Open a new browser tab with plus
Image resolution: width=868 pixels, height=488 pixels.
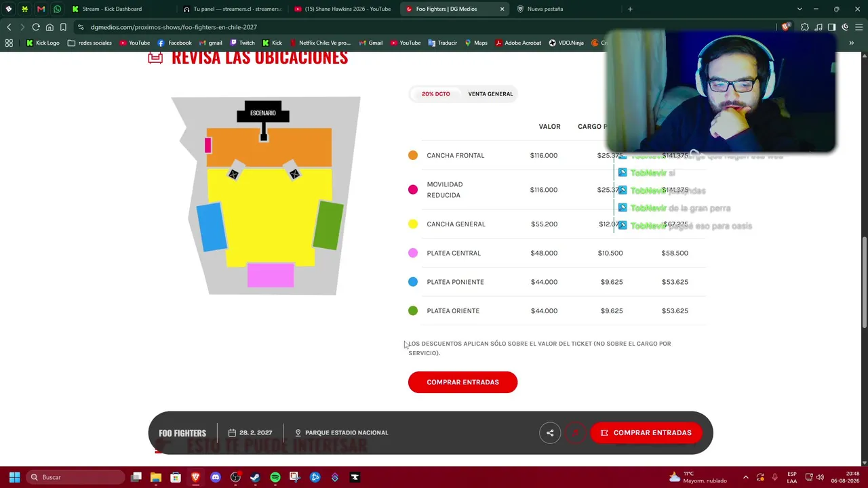pos(630,9)
